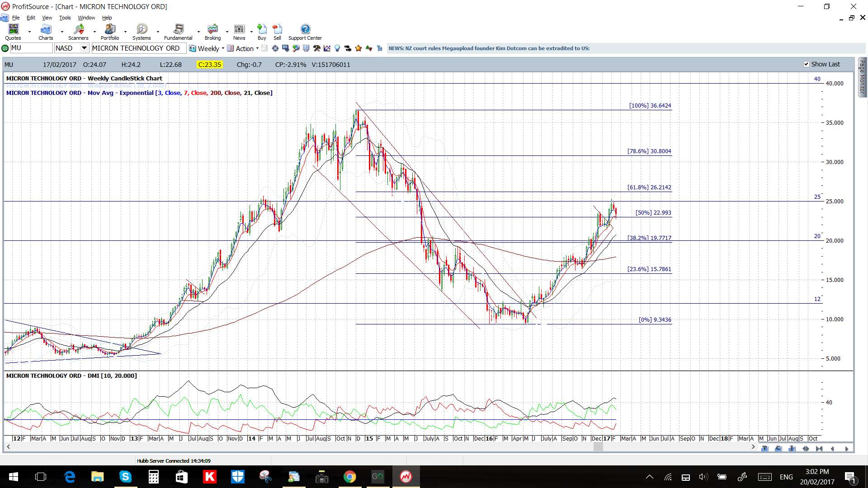Open Microsoft Edge from the taskbar

pos(69,477)
